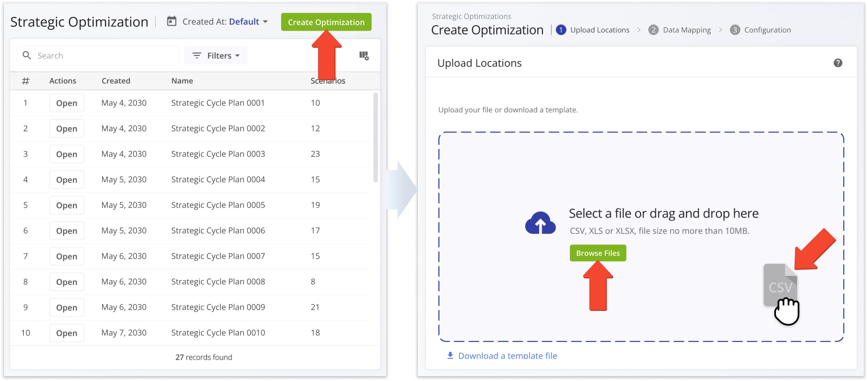Open Strategic Cycle Plan 0007
Image resolution: width=868 pixels, height=381 pixels.
pos(66,256)
